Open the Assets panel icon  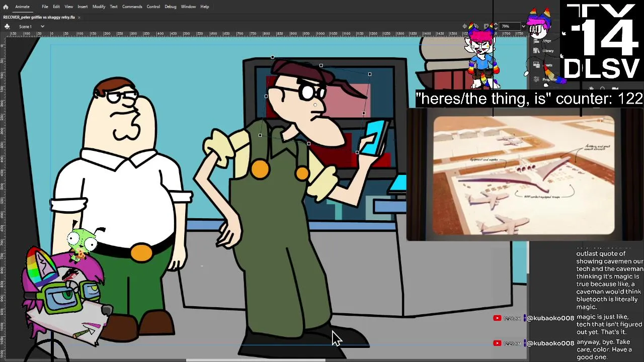[536, 65]
